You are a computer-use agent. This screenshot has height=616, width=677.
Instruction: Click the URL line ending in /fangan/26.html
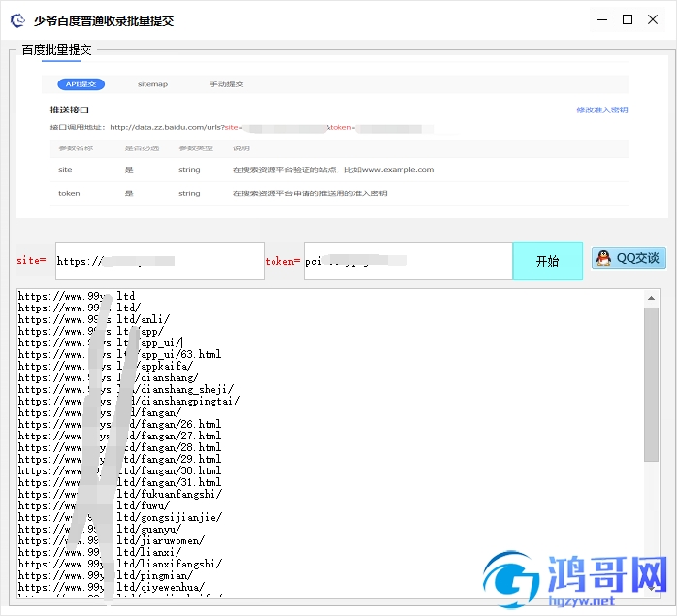tap(119, 425)
